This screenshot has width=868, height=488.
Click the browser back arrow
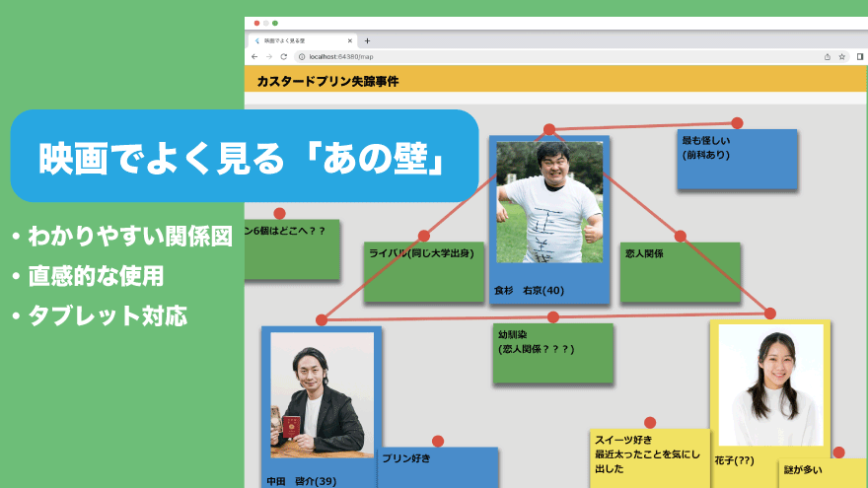(x=254, y=56)
